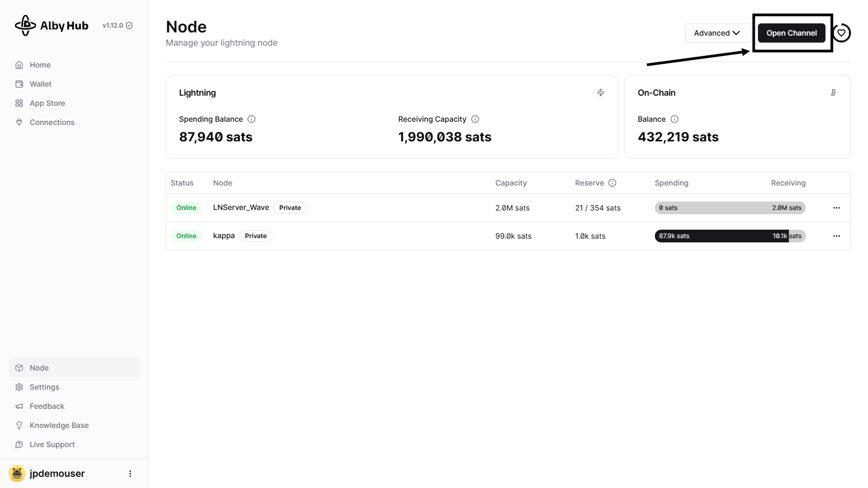Click the Open Channel button

pyautogui.click(x=791, y=33)
